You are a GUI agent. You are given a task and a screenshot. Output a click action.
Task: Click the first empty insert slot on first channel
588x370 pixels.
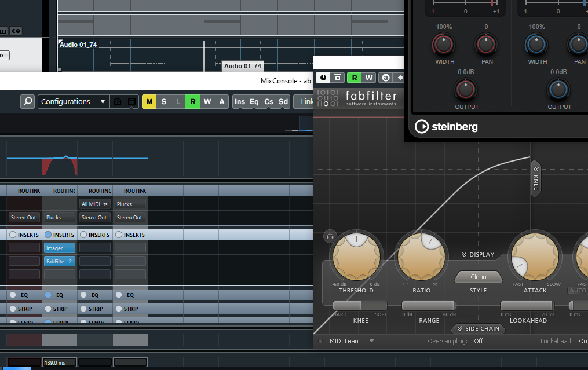pos(24,248)
